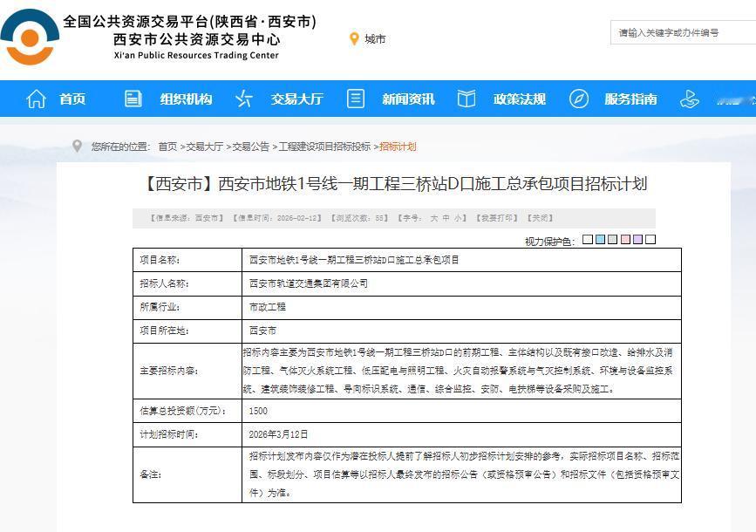
Task: Click the 交易公告 breadcrumb link
Action: tap(251, 147)
